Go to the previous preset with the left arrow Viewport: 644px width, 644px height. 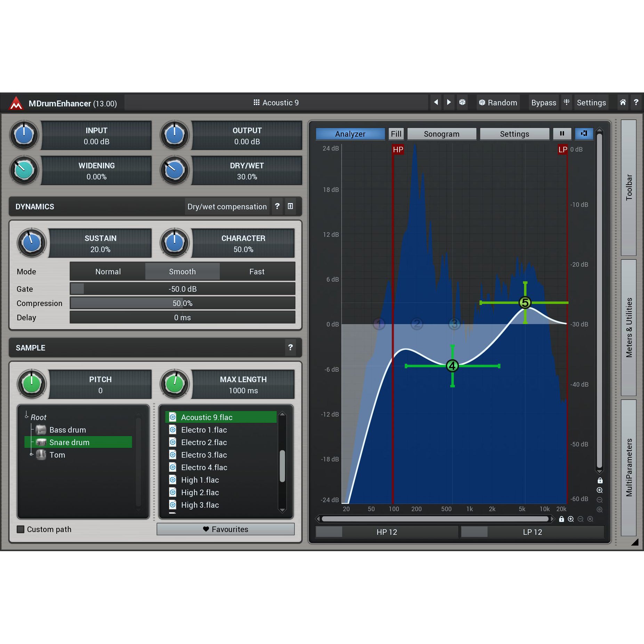coord(436,103)
